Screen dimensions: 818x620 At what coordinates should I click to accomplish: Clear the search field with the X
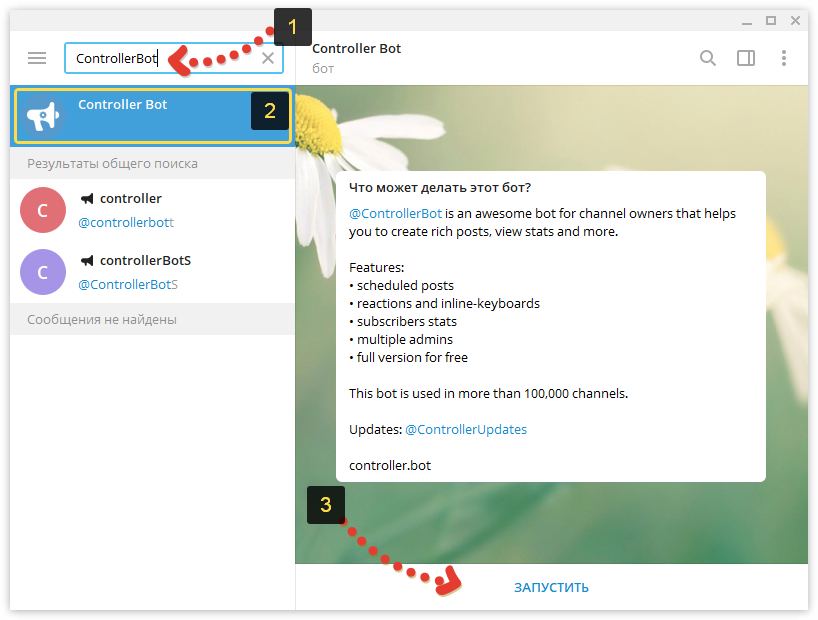[x=268, y=58]
